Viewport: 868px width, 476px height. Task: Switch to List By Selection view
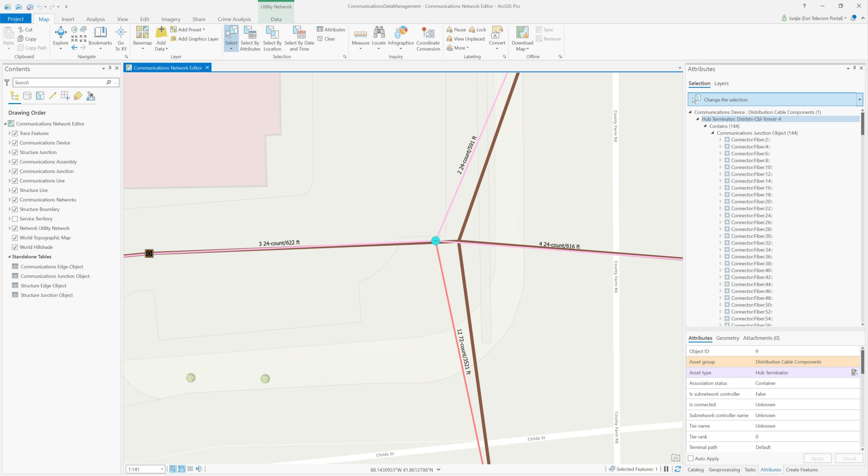click(40, 96)
